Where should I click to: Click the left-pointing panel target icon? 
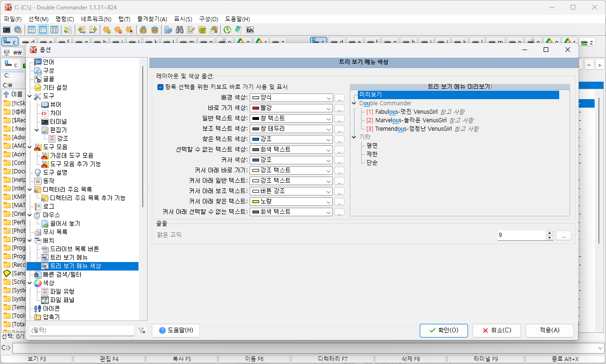click(82, 30)
